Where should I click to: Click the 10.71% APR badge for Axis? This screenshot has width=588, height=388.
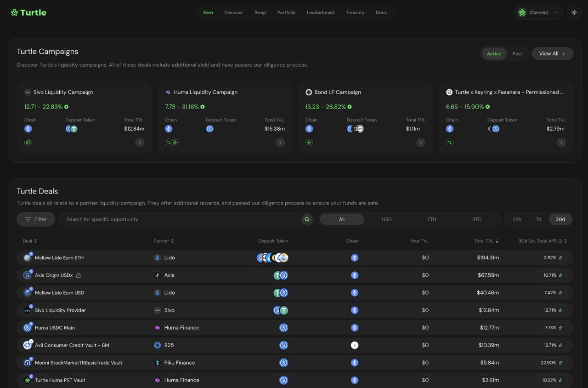click(553, 275)
